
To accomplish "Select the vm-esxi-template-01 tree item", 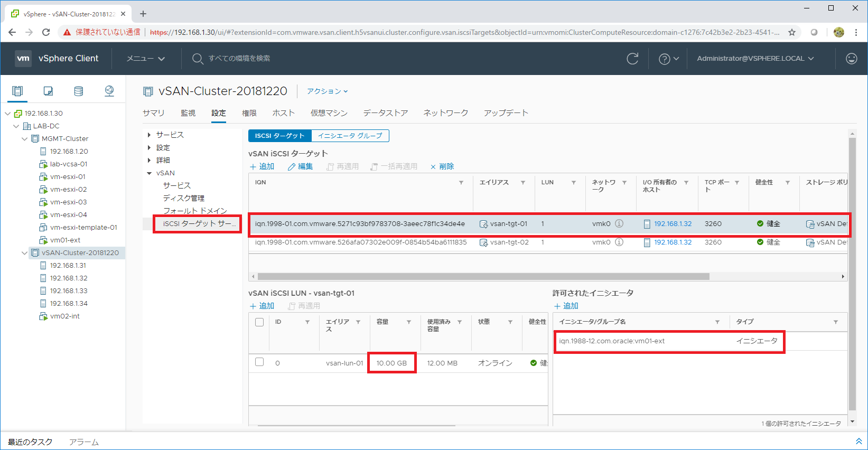I will [83, 228].
